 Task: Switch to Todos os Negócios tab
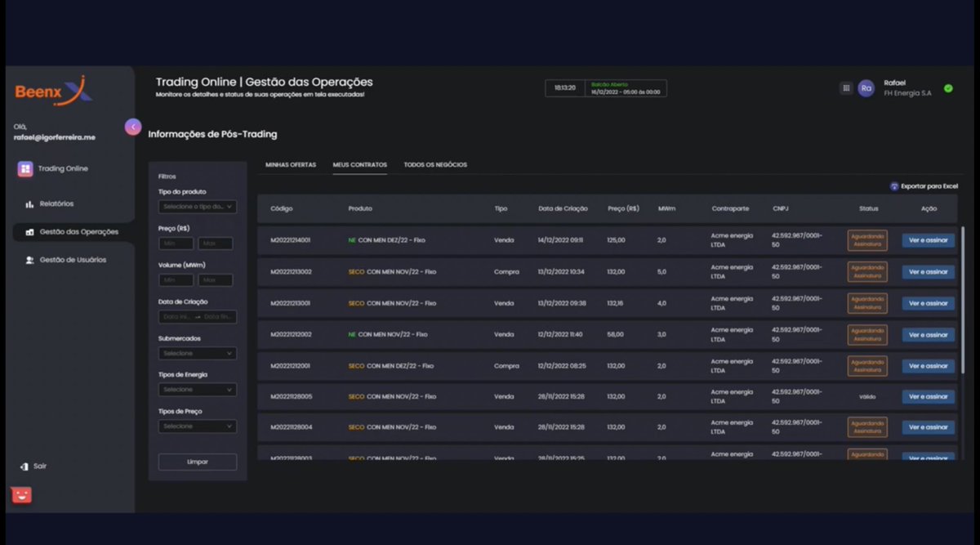click(x=435, y=165)
